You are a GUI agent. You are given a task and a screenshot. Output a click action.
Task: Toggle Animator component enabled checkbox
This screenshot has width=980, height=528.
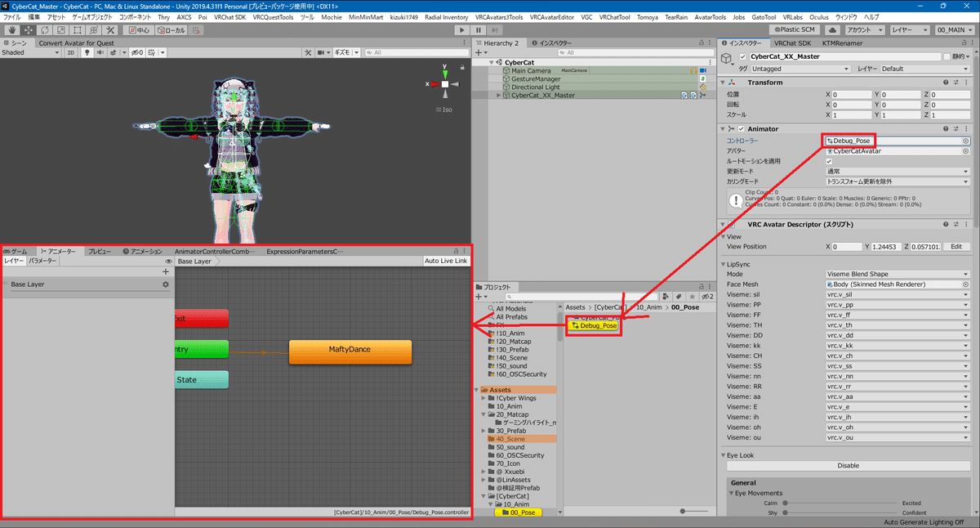742,129
